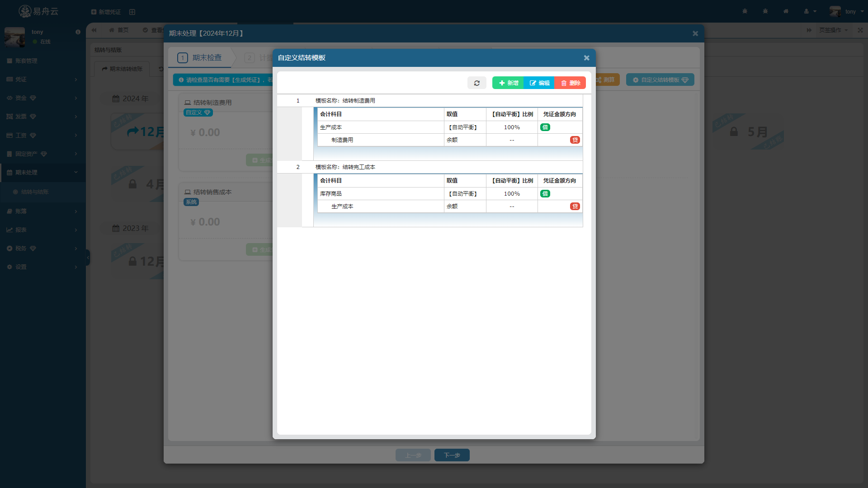
Task: Click the 自定义 tag under 结转制造费用
Action: 198,113
